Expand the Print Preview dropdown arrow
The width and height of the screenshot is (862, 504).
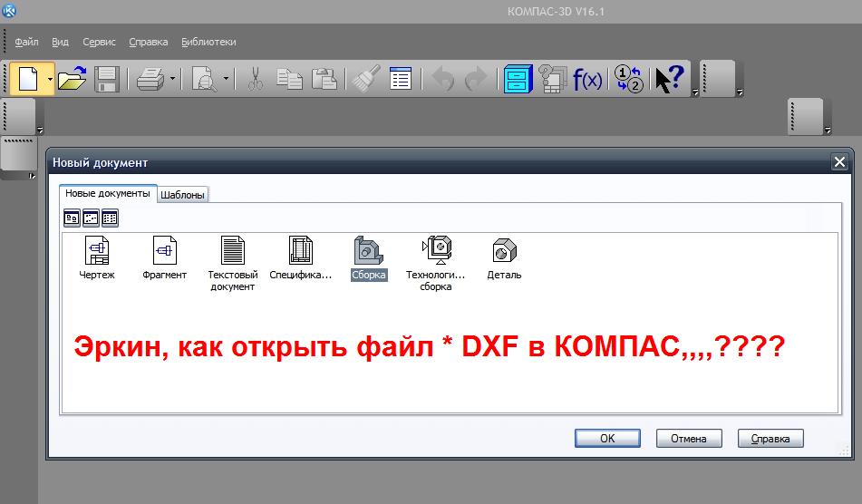pos(226,79)
